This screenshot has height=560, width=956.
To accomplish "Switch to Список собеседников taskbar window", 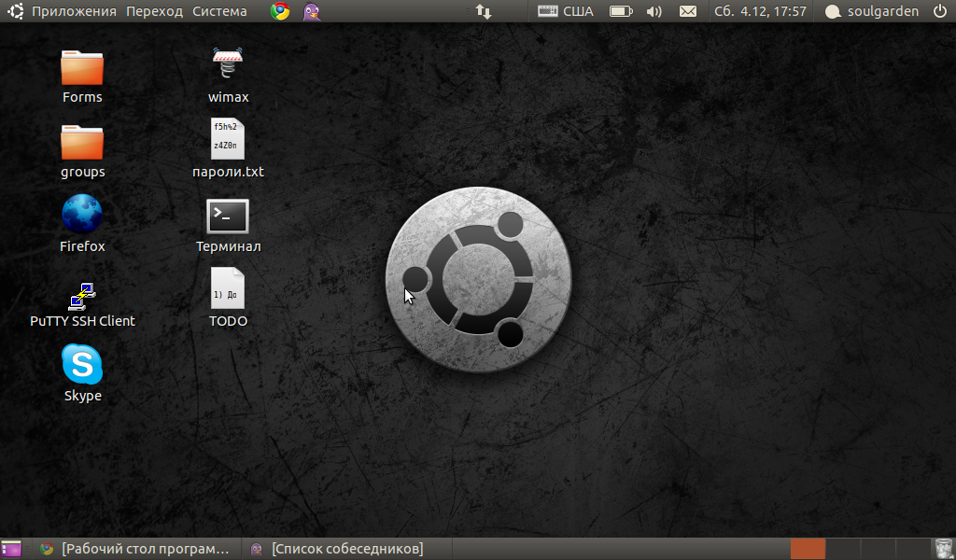I will click(338, 549).
